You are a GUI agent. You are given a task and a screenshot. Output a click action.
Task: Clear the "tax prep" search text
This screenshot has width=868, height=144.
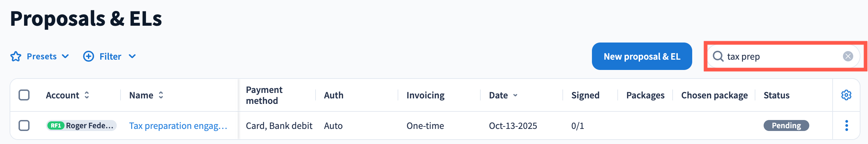click(x=848, y=56)
